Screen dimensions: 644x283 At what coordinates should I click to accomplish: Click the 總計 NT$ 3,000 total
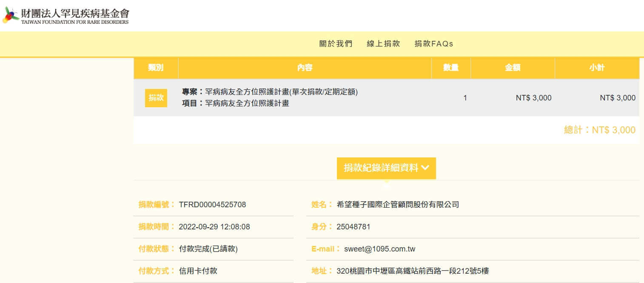599,130
